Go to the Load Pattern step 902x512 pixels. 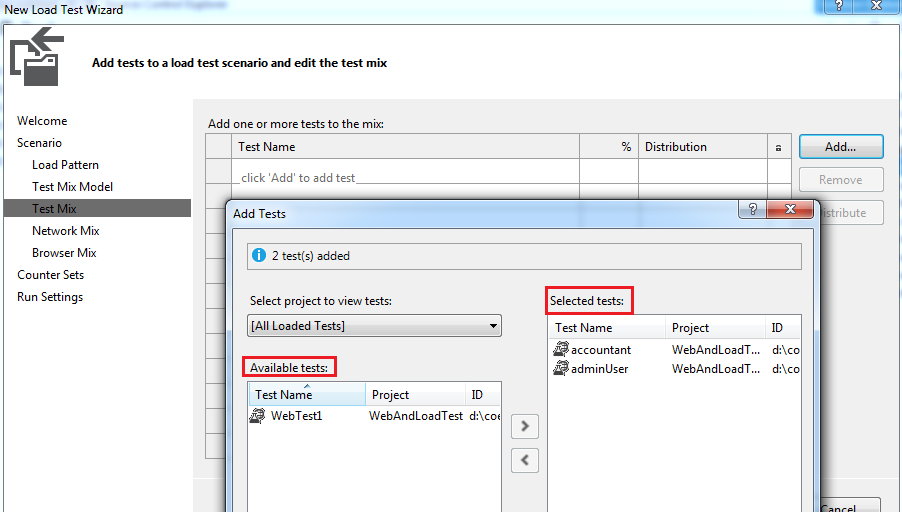click(x=66, y=165)
